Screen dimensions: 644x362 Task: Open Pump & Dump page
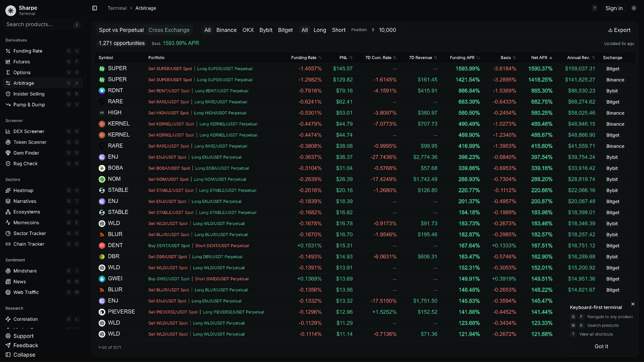(x=29, y=105)
